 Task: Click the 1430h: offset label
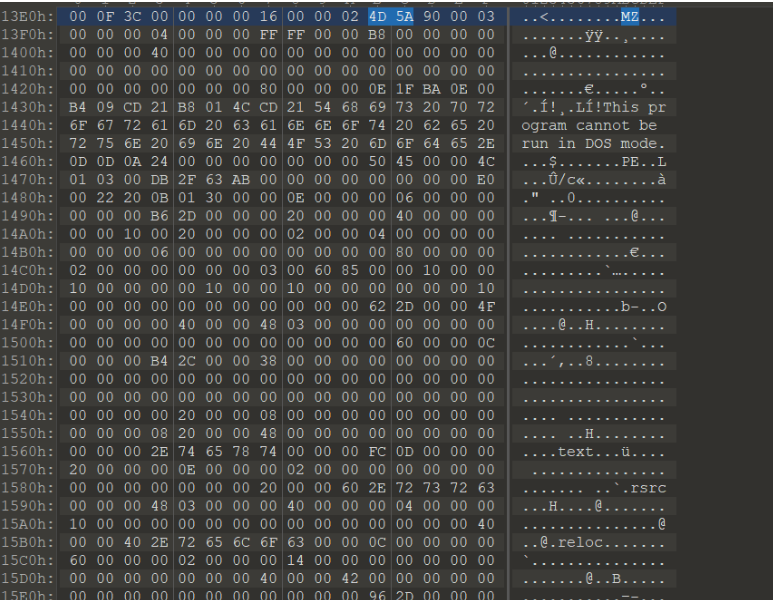[28, 107]
